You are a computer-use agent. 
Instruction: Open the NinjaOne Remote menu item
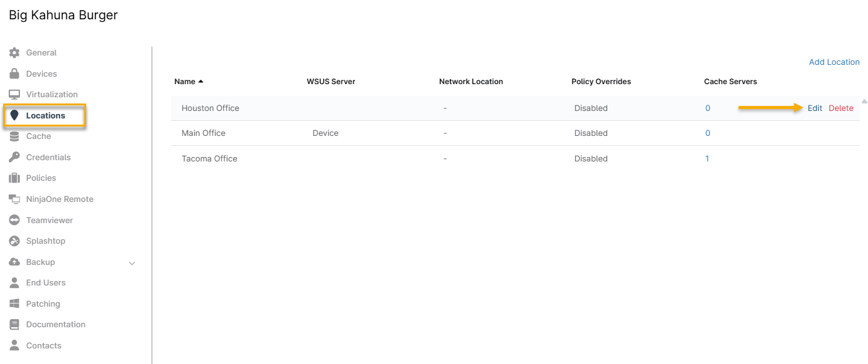point(59,199)
